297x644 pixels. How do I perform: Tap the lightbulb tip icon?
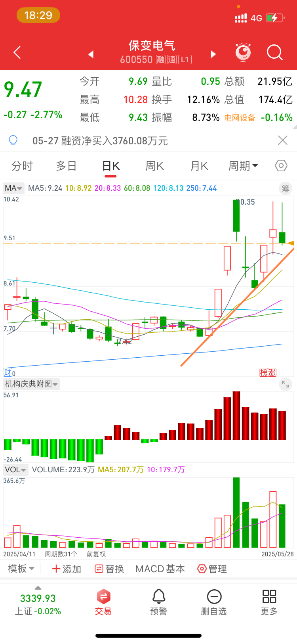point(13,140)
